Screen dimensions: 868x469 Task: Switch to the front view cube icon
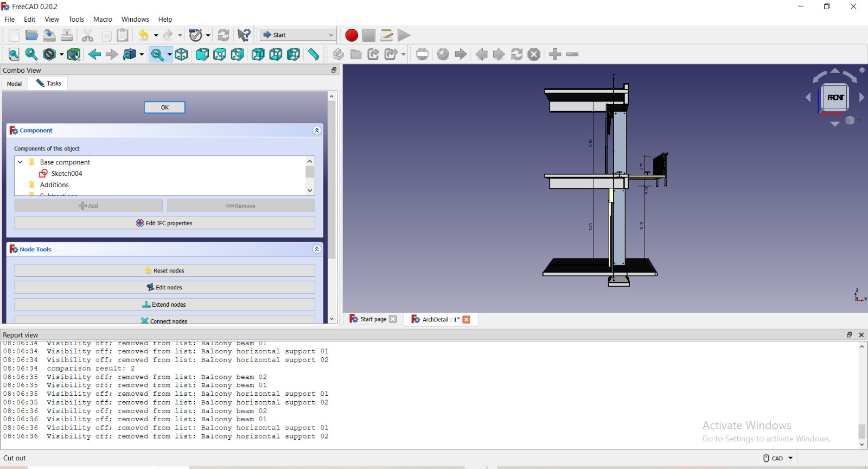point(202,54)
